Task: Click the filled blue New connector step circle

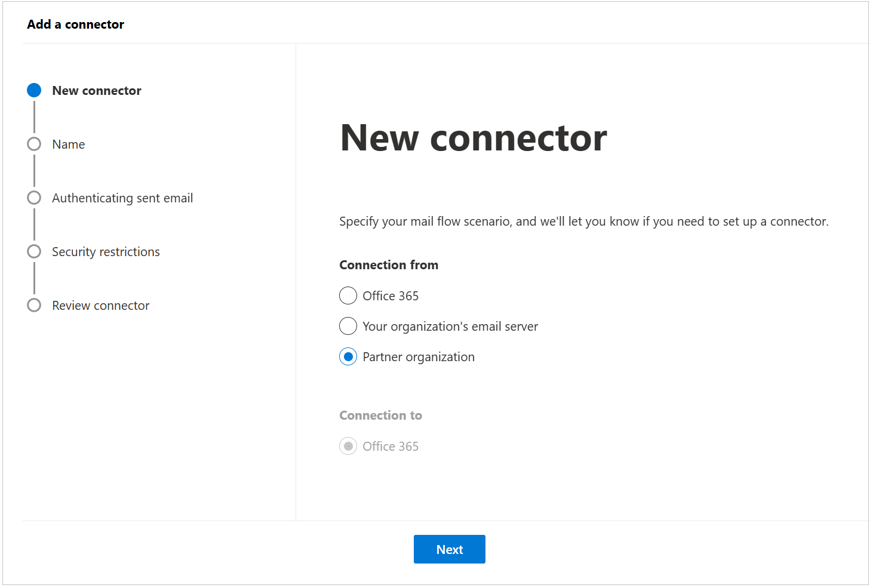Action: (x=34, y=90)
